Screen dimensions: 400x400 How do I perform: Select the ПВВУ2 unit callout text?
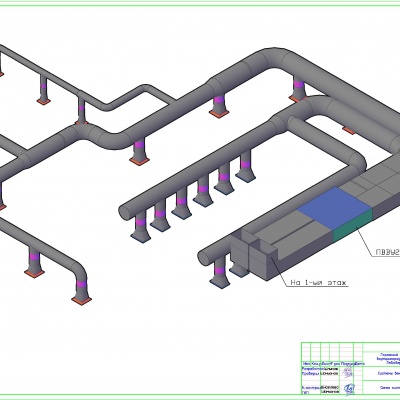(388, 252)
